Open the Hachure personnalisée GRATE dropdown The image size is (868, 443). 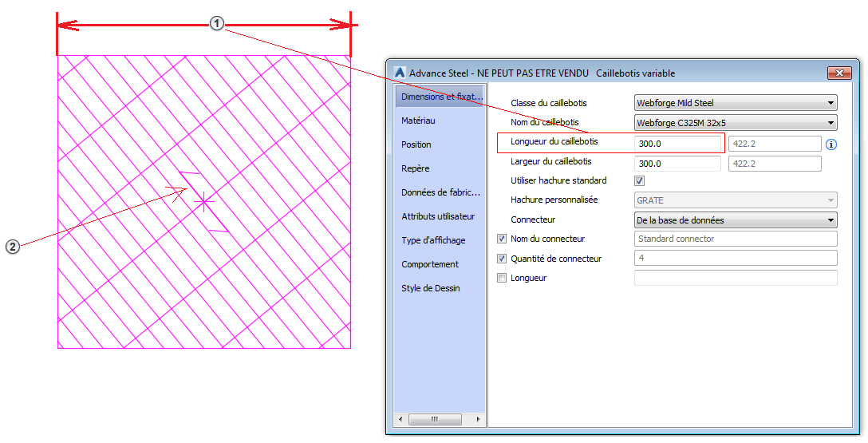[x=735, y=200]
